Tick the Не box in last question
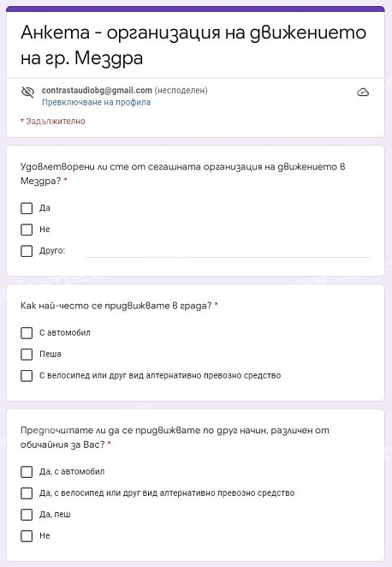Screen dimensions: 392x567 (27, 536)
